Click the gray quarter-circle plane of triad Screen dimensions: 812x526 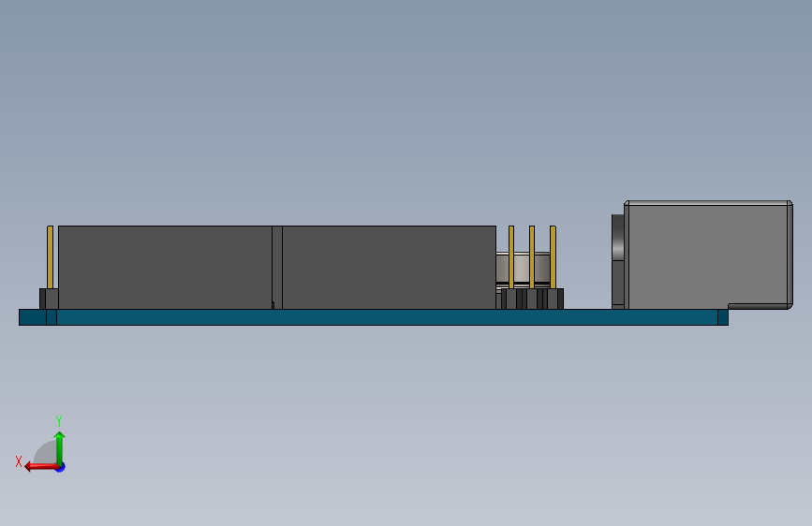46,452
